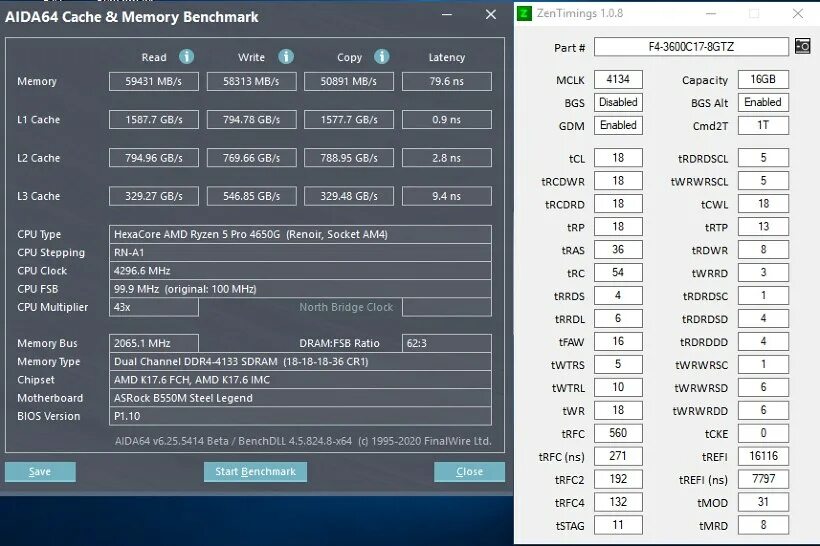Click the CPU Stepping value RN-A1
This screenshot has height=546, width=820.
click(x=300, y=253)
